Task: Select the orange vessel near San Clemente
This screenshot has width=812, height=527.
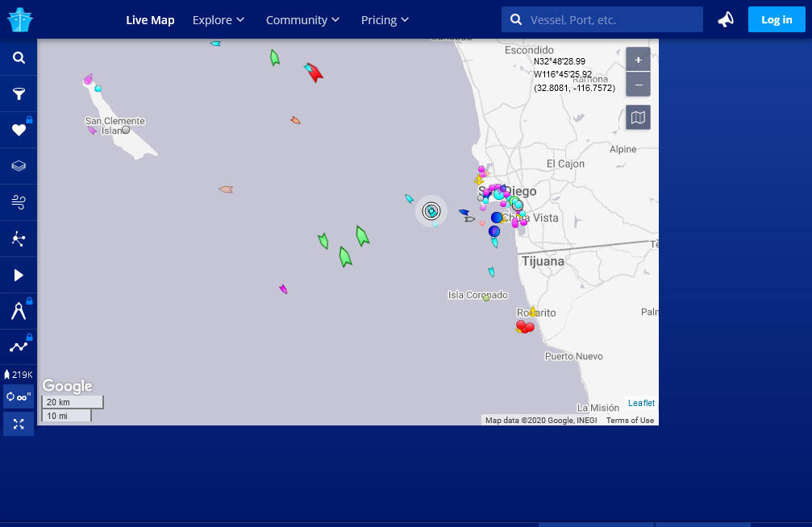Action: tap(295, 120)
